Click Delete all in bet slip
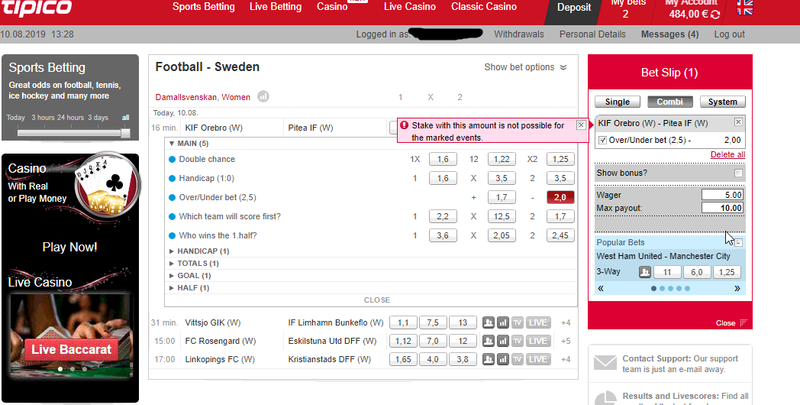800x405 pixels. point(728,155)
